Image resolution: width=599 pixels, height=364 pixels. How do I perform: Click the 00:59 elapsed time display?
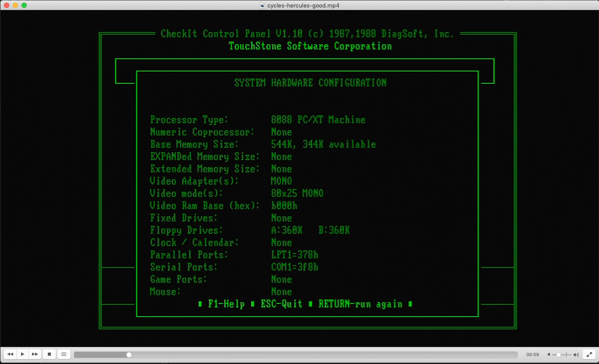point(533,354)
